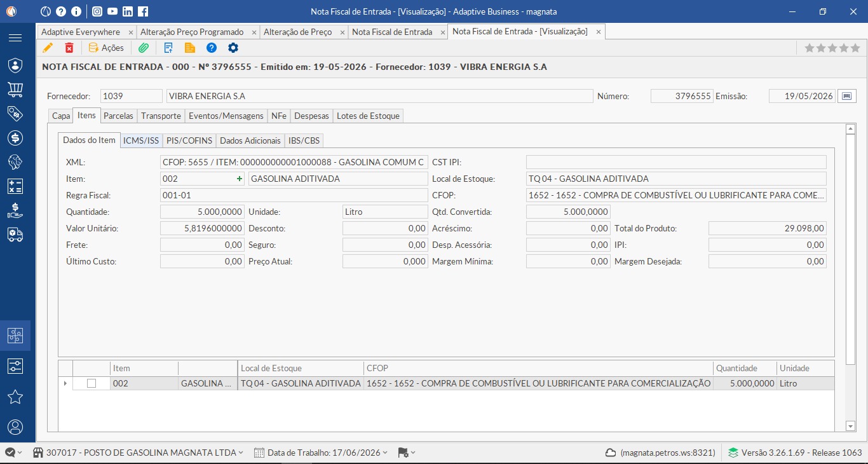
Task: Open the blue gear settings icon
Action: [x=233, y=48]
